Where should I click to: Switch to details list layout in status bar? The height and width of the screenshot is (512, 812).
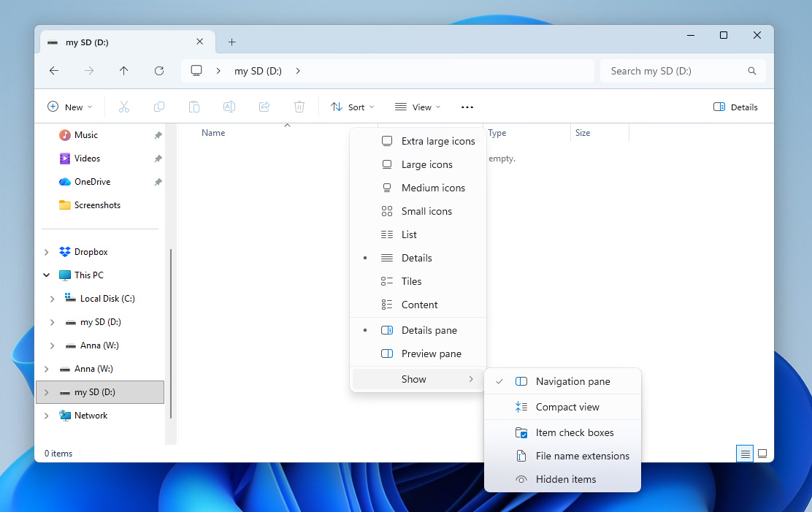coord(745,454)
